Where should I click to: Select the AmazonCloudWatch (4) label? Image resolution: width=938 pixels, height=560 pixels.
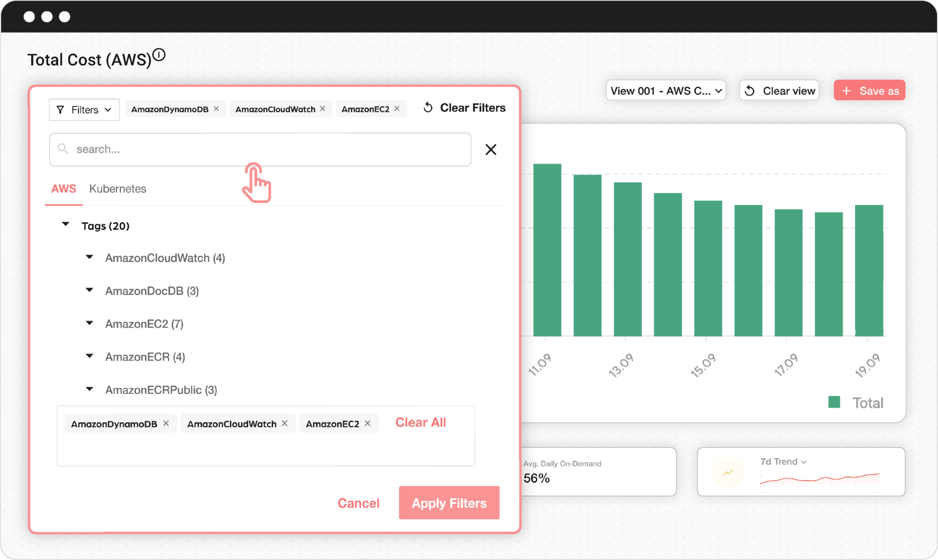click(165, 258)
